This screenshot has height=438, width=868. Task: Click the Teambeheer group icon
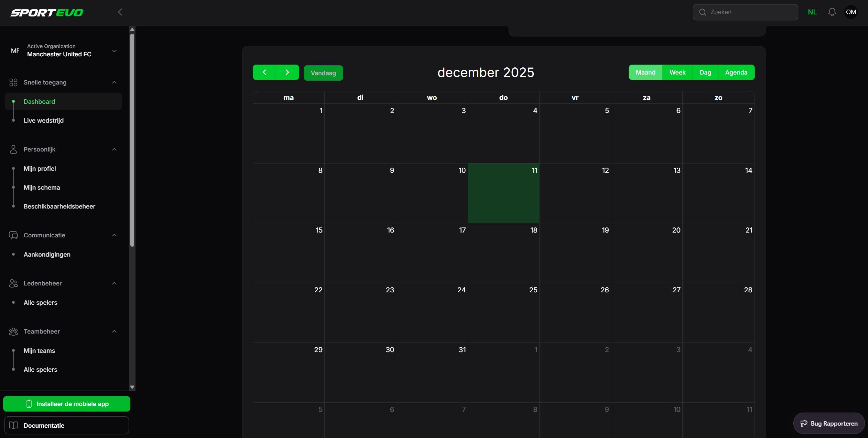[13, 331]
